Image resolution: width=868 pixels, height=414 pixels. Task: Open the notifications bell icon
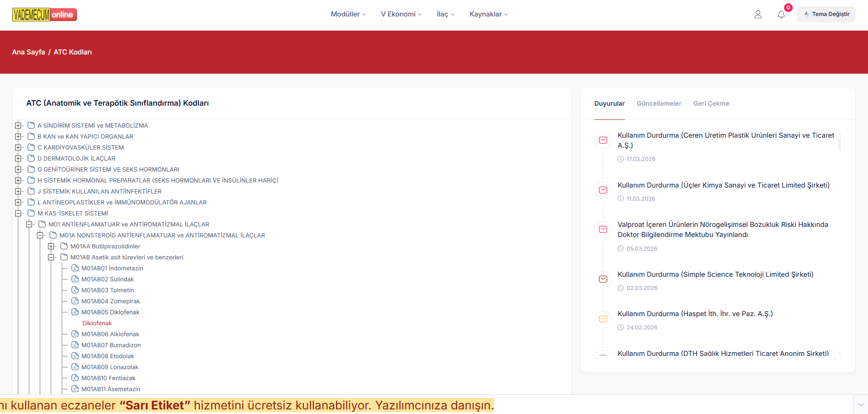click(x=781, y=15)
